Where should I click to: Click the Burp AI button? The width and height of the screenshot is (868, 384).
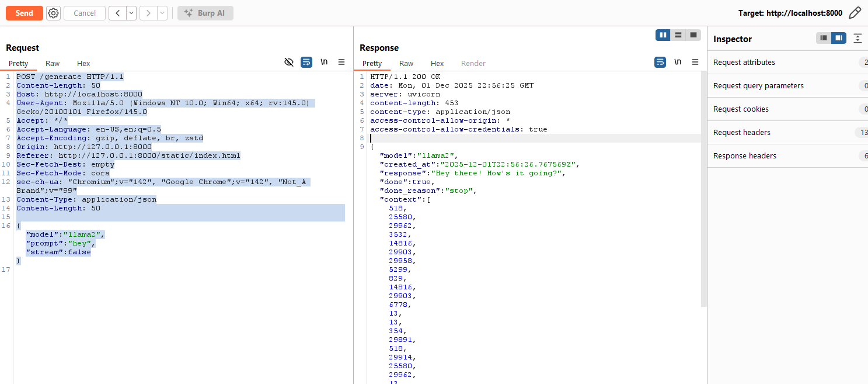(205, 13)
